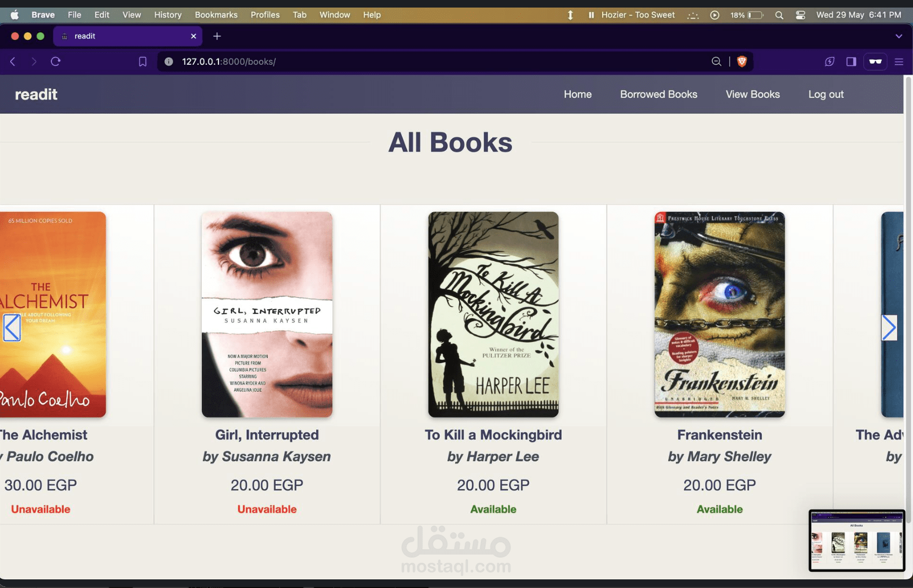Viewport: 913px width, 588px height.
Task: Open the Frankenstein book cover
Action: tap(719, 314)
